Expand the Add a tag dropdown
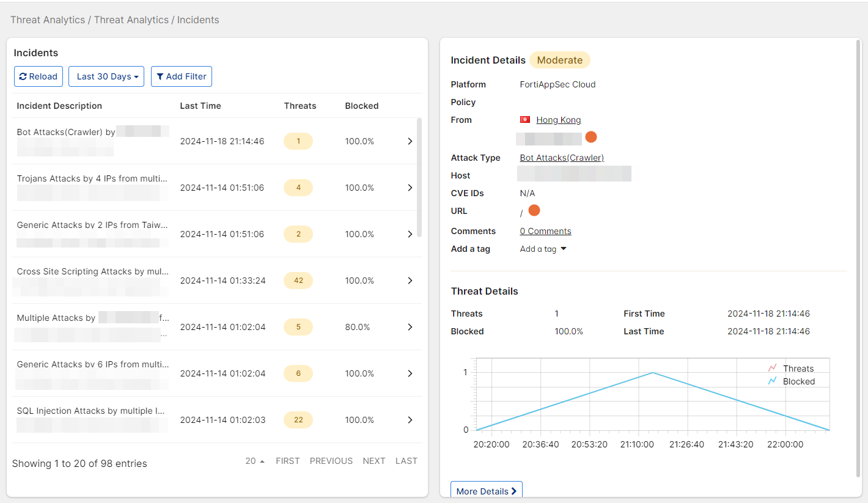Screen dimensions: 868x503 (543, 249)
